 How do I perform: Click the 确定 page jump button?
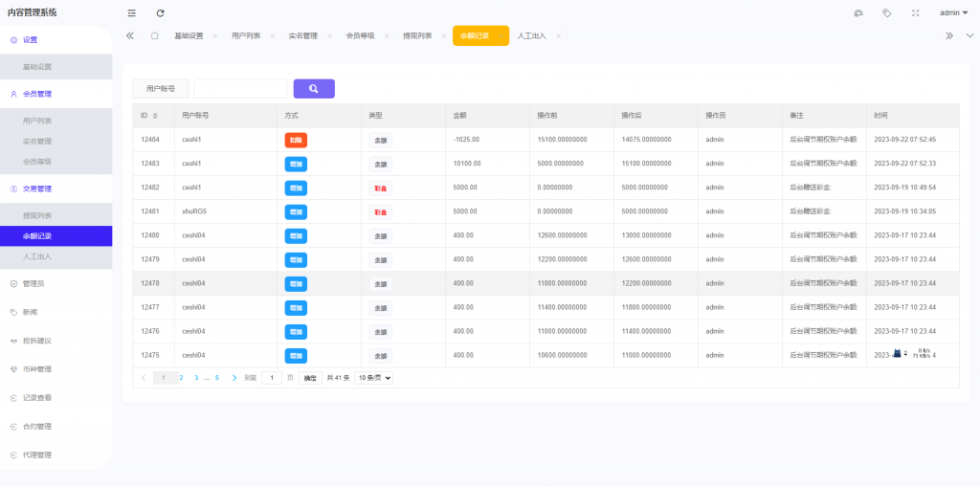coord(310,378)
